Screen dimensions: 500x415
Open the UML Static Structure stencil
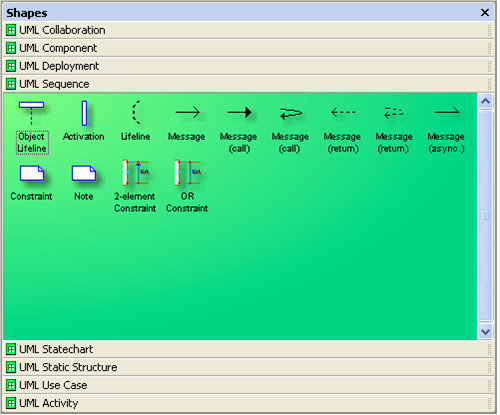249,367
